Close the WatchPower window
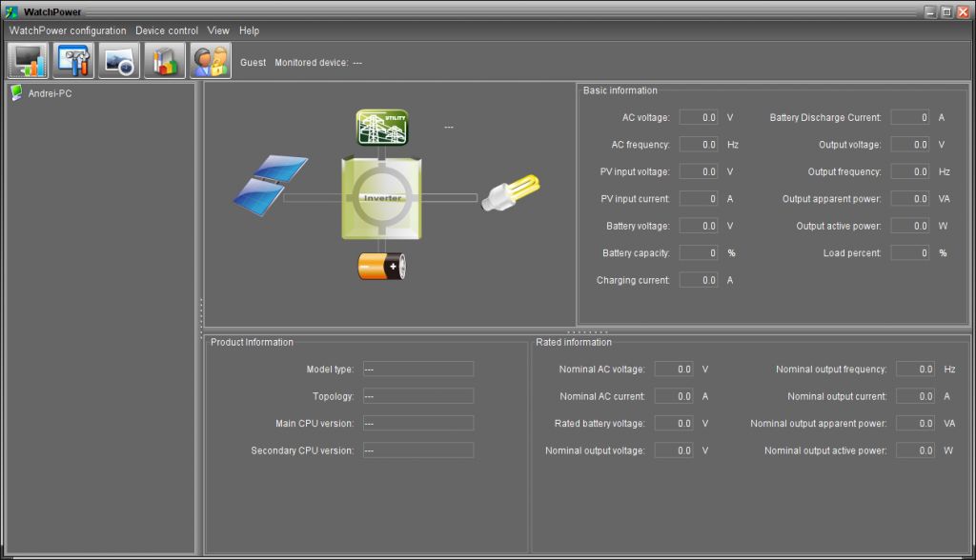The height and width of the screenshot is (560, 976). pos(963,11)
